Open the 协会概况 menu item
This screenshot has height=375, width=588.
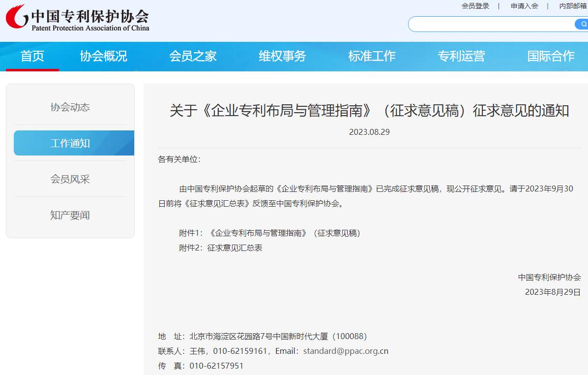pyautogui.click(x=103, y=56)
